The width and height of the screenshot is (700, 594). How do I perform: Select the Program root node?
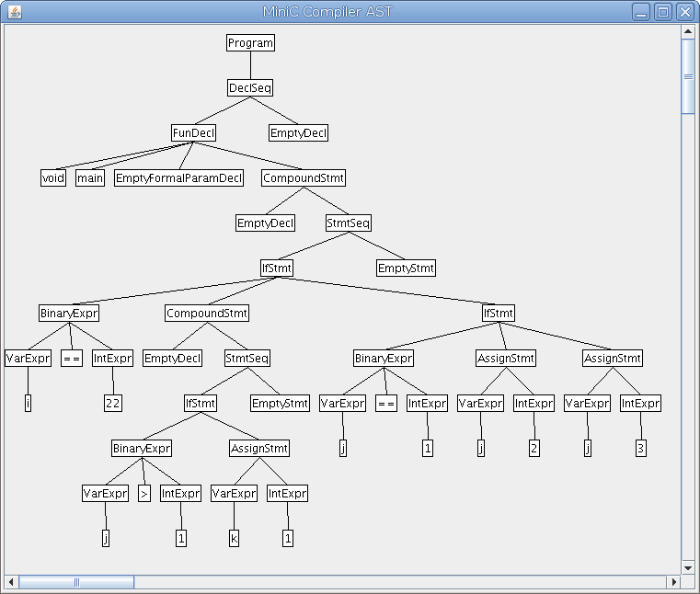250,43
